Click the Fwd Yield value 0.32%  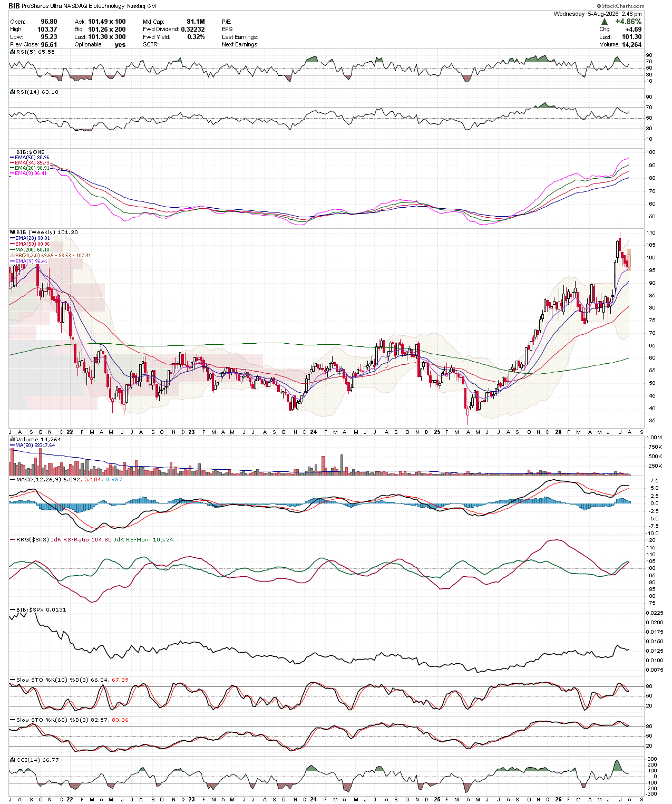(x=196, y=37)
